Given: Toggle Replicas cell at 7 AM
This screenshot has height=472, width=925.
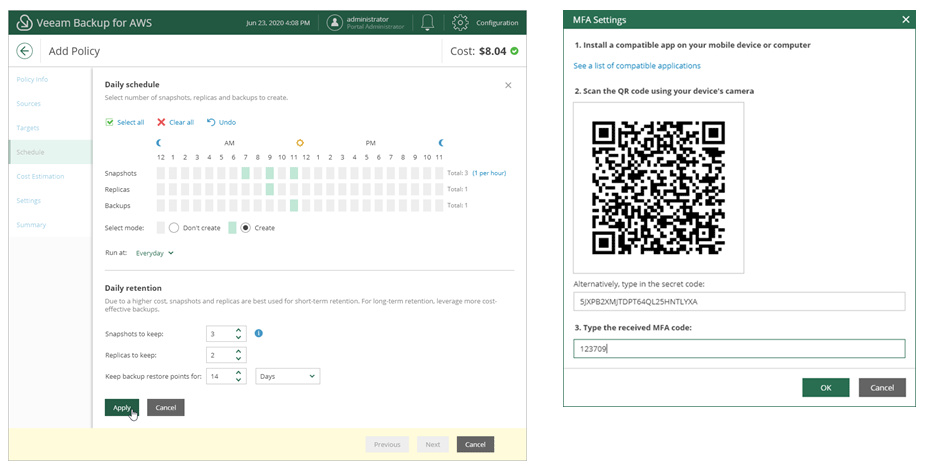Looking at the screenshot, I should click(245, 189).
